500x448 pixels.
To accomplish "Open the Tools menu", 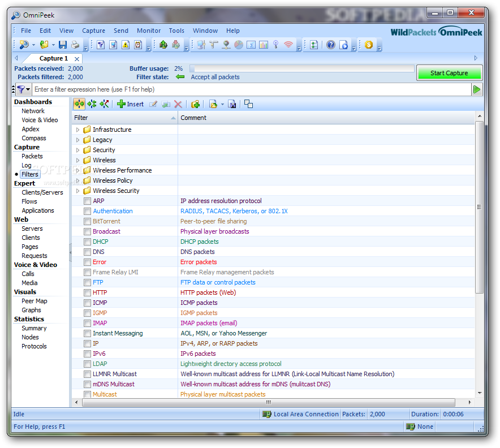I will [x=176, y=31].
